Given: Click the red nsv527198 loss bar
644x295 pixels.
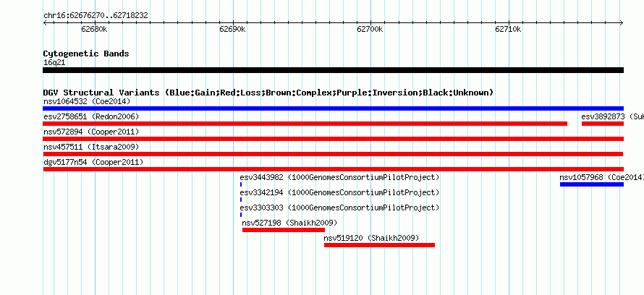Looking at the screenshot, I should [284, 230].
